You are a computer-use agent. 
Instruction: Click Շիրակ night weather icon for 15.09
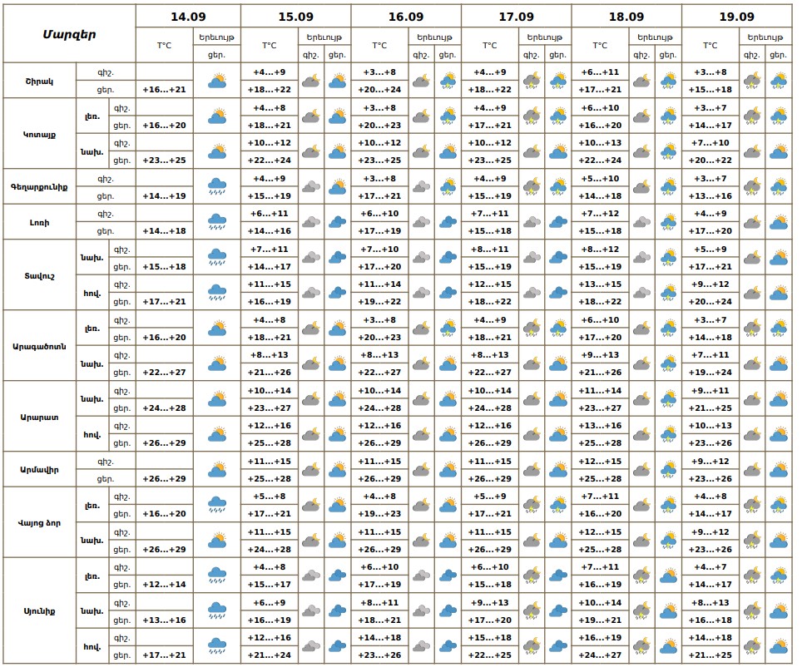pyautogui.click(x=310, y=81)
